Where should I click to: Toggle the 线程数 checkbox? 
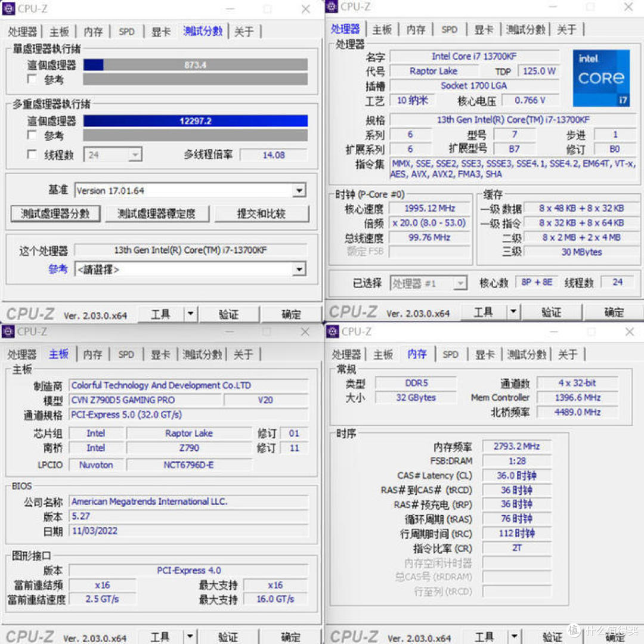pos(32,154)
